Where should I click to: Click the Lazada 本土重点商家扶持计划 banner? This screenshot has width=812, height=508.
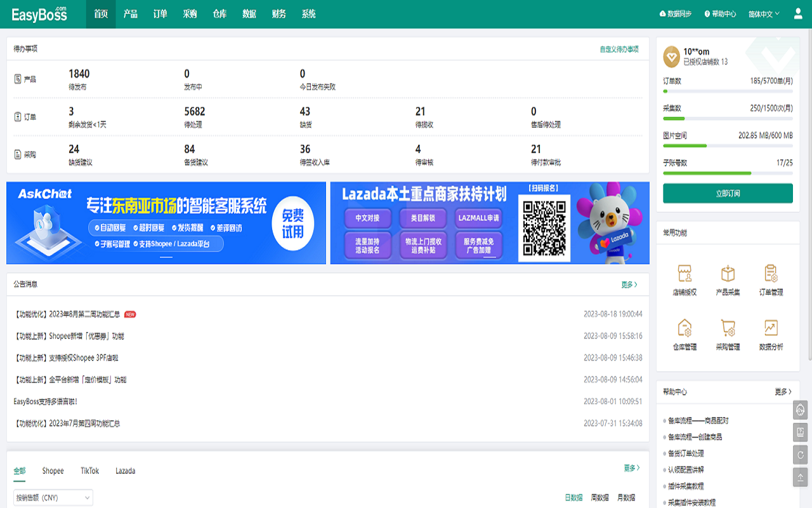[490, 223]
